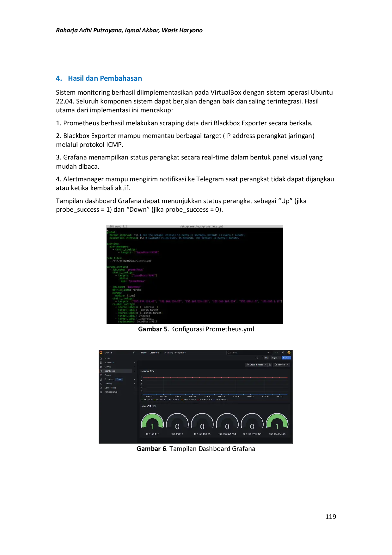Click the Grafana logo icon
Image resolution: width=392 pixels, height=555 pixels.
[x=101, y=352]
